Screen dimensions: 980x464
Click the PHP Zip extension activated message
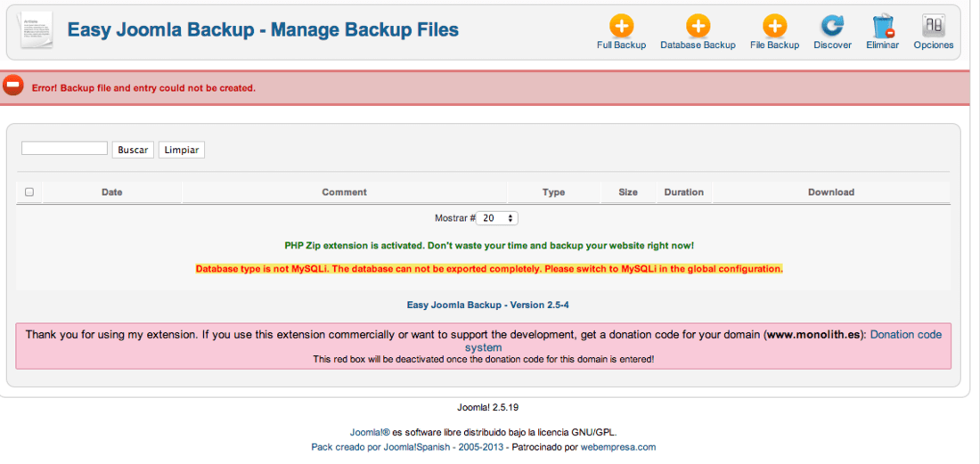coord(489,246)
